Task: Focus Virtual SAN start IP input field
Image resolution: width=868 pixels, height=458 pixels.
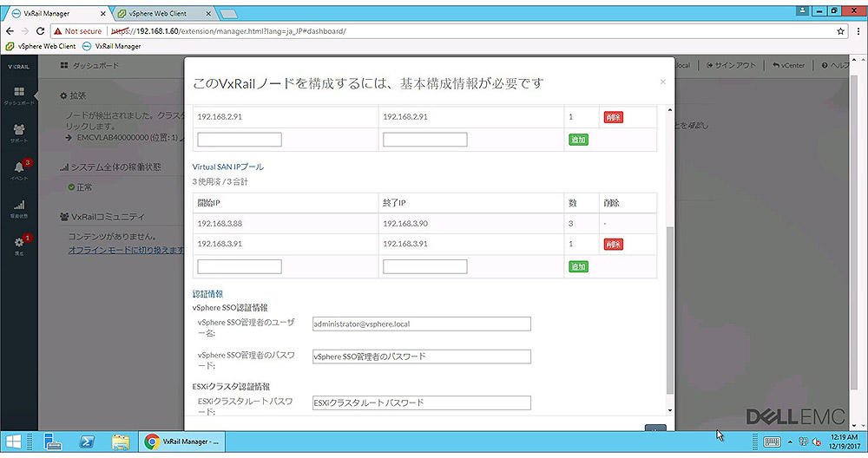Action: 240,266
